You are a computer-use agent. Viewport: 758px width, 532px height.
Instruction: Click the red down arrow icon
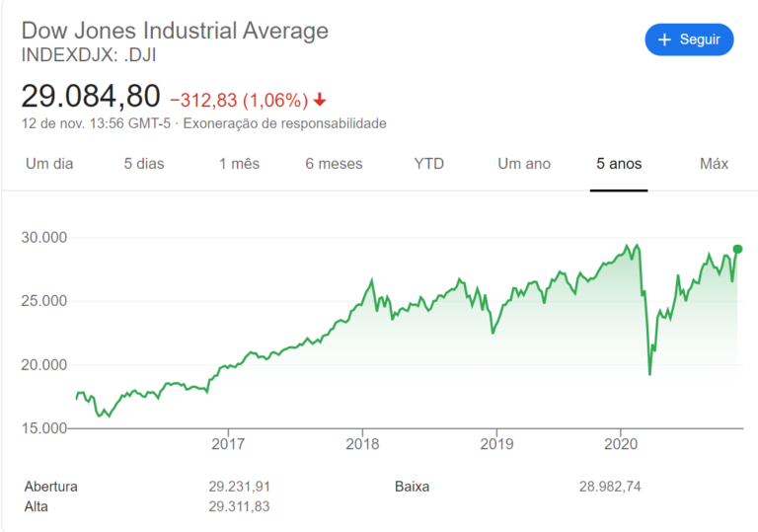(320, 100)
